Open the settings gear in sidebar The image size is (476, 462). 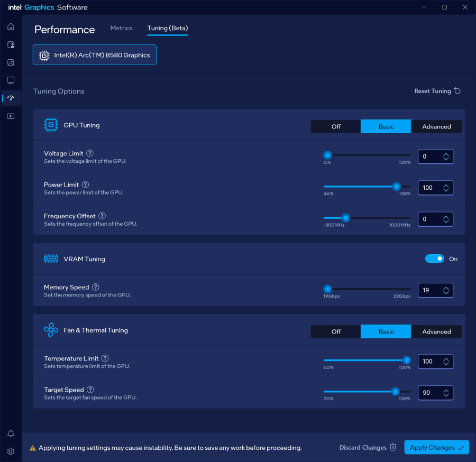pyautogui.click(x=11, y=451)
